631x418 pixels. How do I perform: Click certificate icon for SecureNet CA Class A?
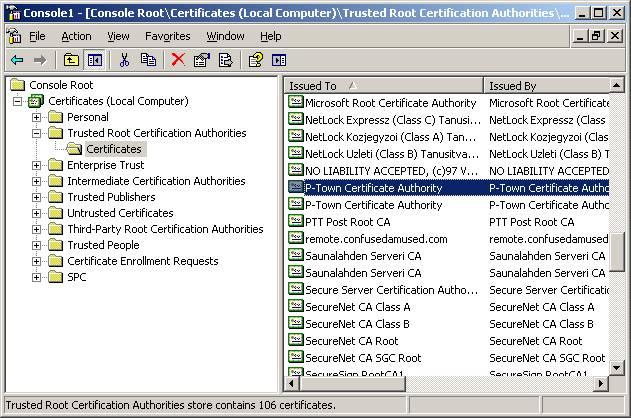pos(295,306)
